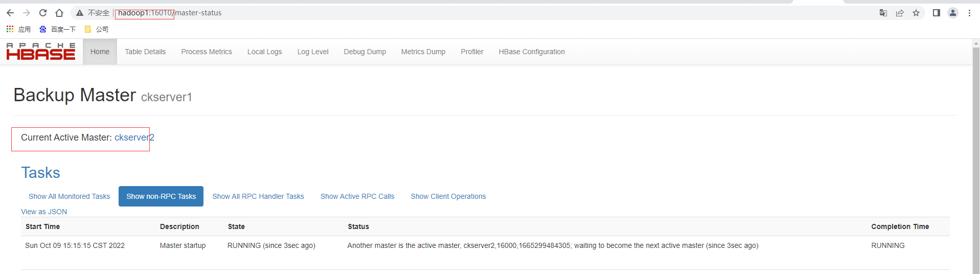Viewport: 980px width, 274px height.
Task: Open the Metrics Dump nav item
Action: pyautogui.click(x=423, y=52)
